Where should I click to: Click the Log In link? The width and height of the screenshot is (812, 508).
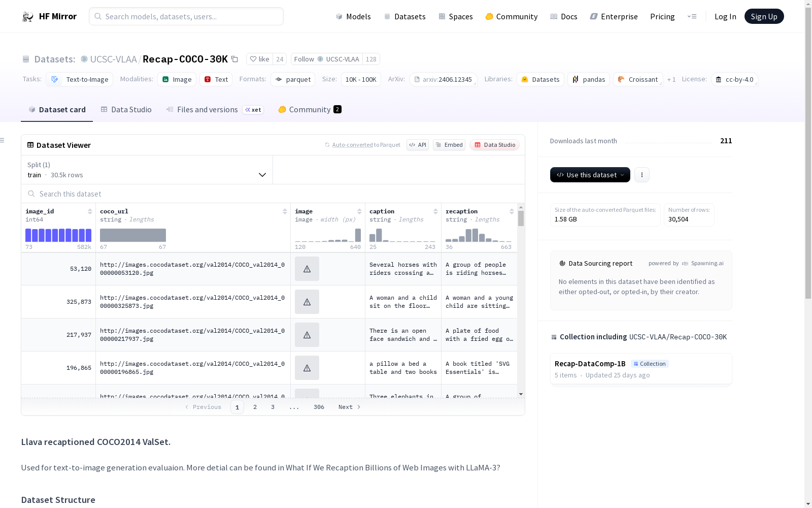[x=725, y=17]
